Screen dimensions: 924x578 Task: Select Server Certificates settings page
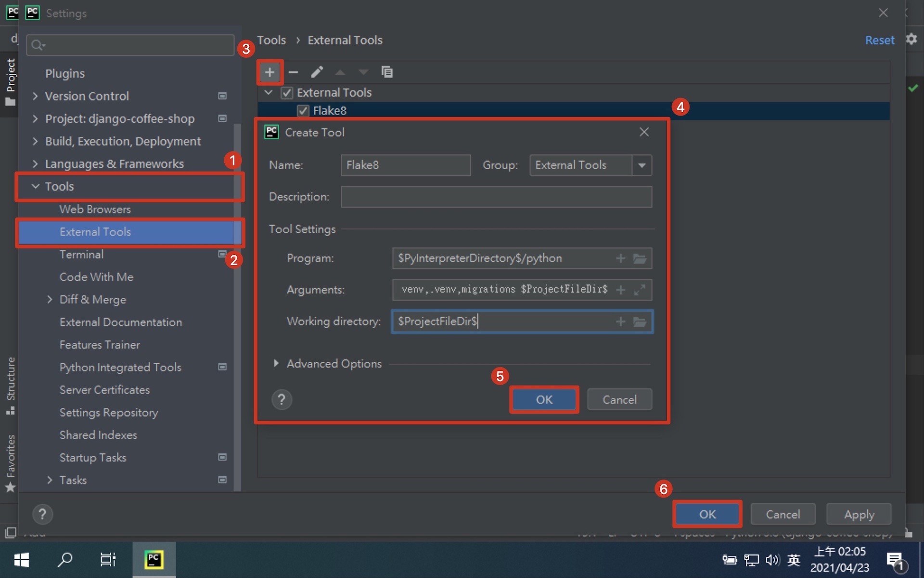(104, 390)
